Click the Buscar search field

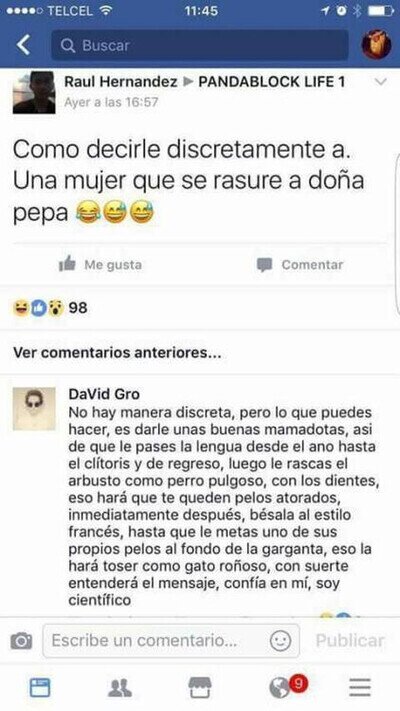200,45
